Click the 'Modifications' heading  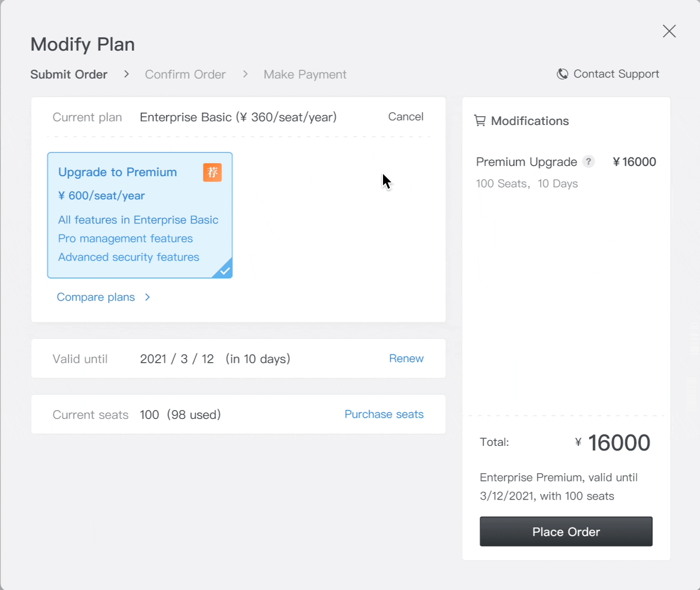[530, 121]
